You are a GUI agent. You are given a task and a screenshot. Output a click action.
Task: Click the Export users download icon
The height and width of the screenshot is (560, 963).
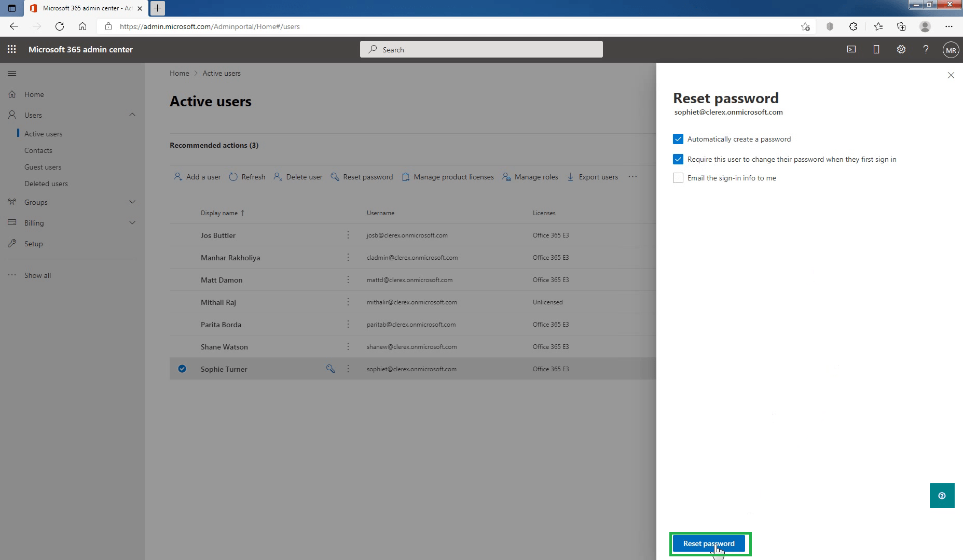coord(571,177)
